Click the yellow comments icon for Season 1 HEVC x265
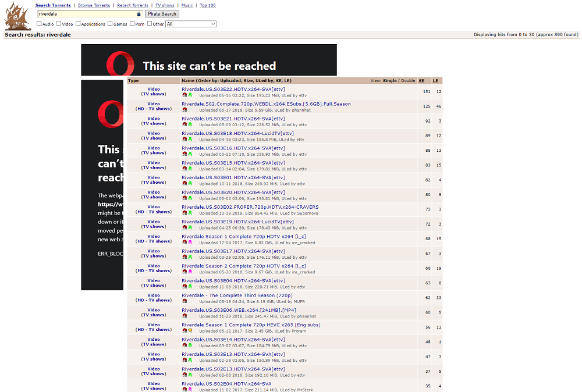The width and height of the screenshot is (582, 392). [190, 331]
